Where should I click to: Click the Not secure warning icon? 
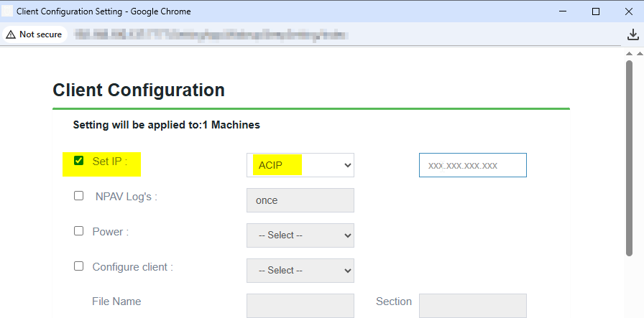point(11,34)
